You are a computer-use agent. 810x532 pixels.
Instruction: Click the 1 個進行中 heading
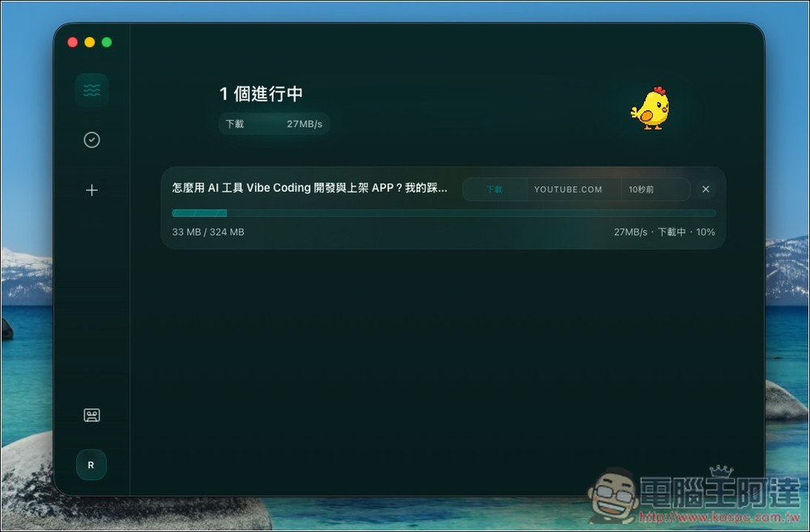261,94
